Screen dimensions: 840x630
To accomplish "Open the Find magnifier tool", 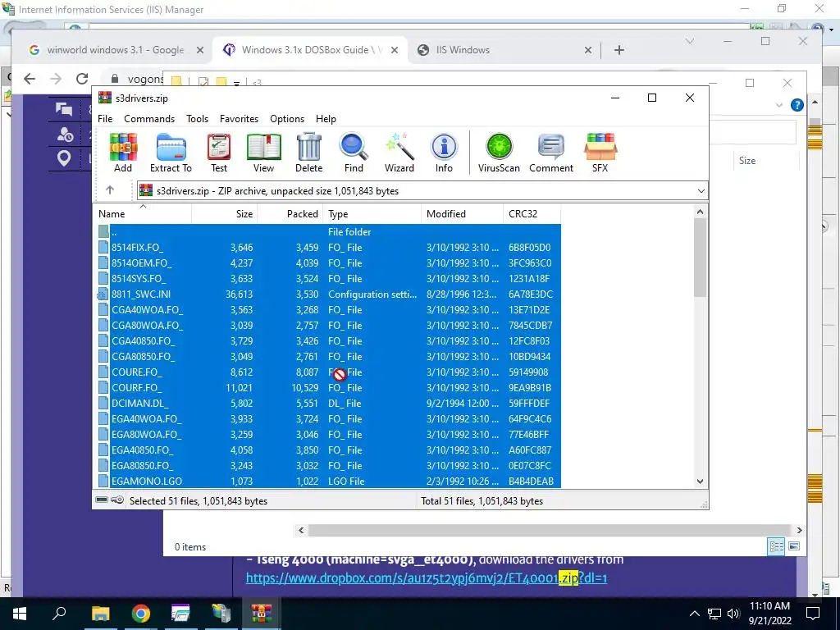I will pyautogui.click(x=354, y=153).
